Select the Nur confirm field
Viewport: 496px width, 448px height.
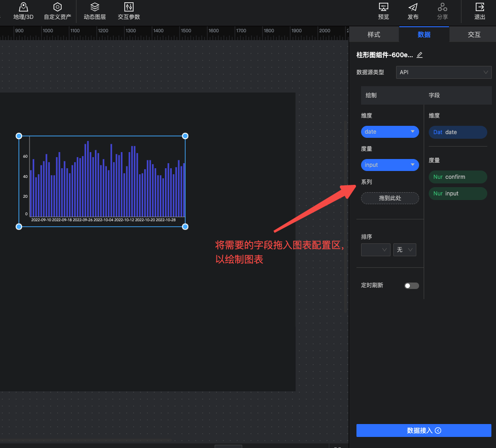coord(458,177)
